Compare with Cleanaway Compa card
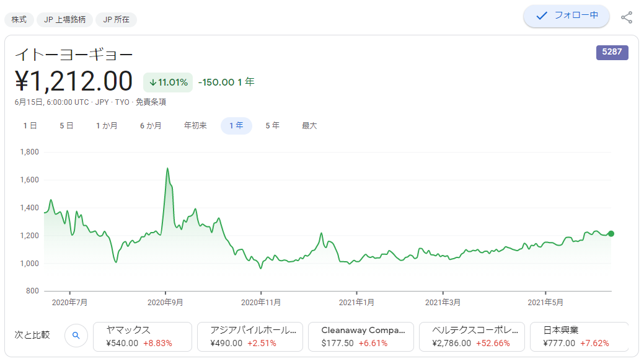This screenshot has height=361, width=644. (x=361, y=337)
